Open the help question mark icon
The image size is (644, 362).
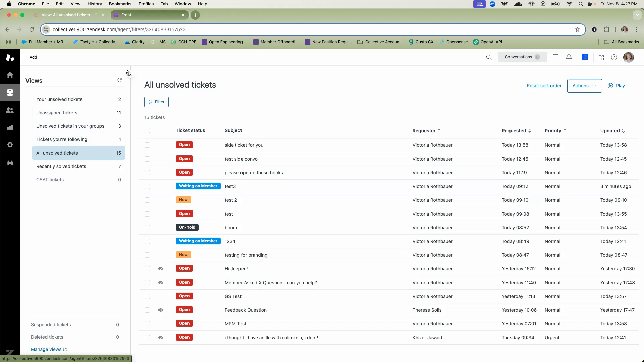[614, 57]
